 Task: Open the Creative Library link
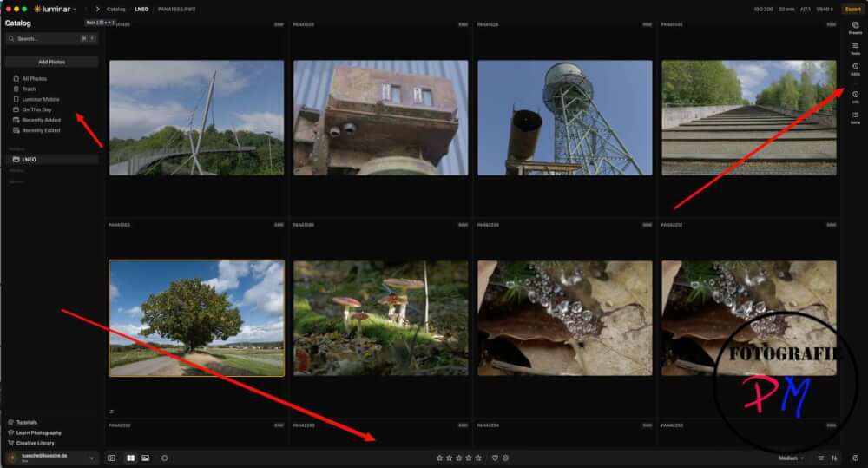pos(35,443)
